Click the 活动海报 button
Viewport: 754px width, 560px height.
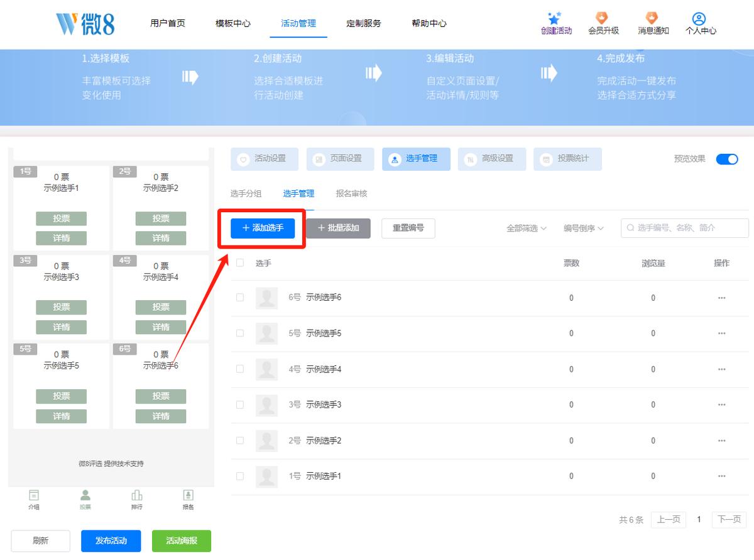[x=182, y=541]
